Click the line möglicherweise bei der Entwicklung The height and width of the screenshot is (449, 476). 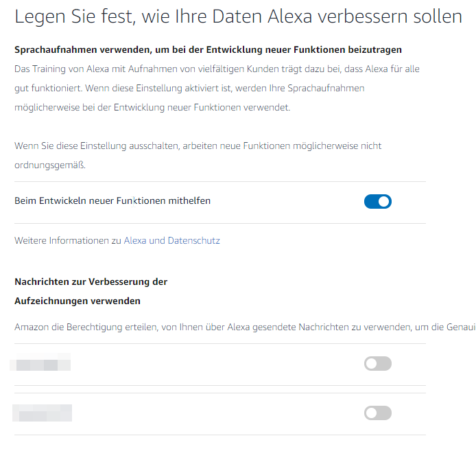152,108
